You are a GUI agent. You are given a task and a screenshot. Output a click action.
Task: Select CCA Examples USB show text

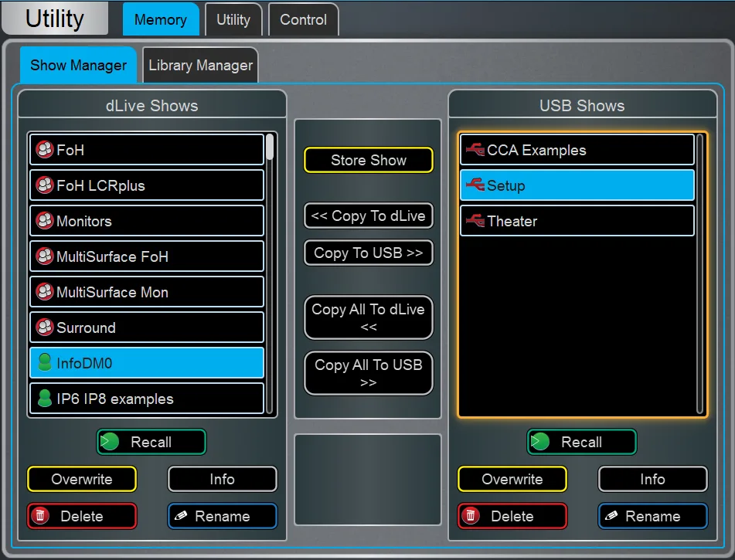coord(536,150)
